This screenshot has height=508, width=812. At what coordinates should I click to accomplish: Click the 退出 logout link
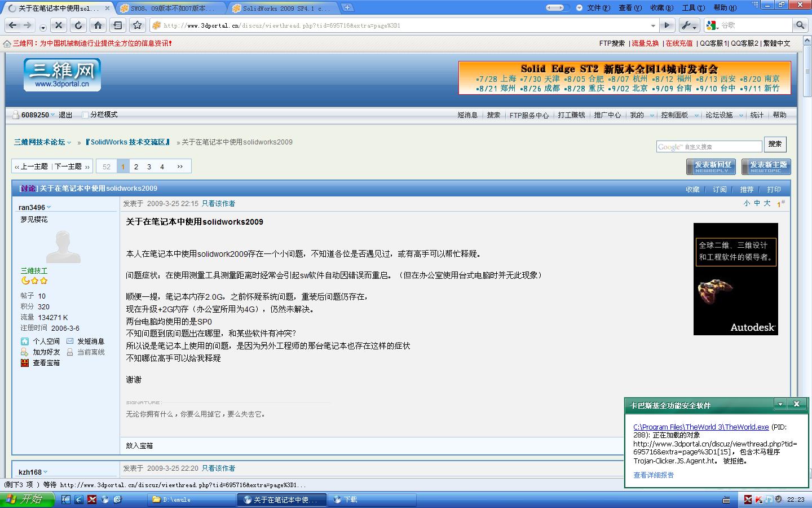(x=65, y=115)
